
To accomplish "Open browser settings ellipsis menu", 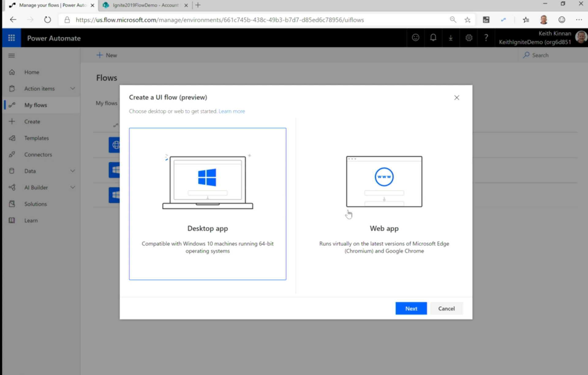I will pyautogui.click(x=579, y=20).
